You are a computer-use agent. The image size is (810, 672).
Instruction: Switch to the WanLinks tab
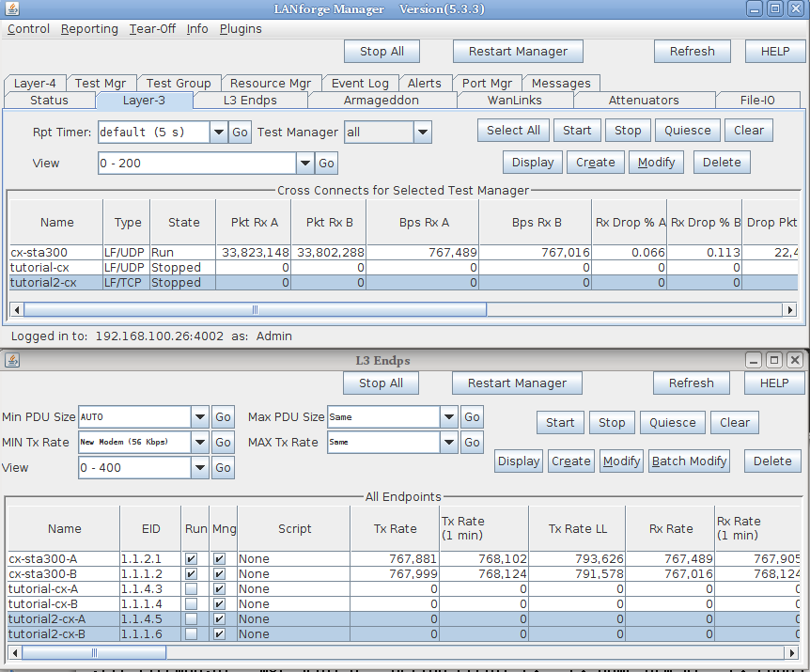tap(515, 101)
